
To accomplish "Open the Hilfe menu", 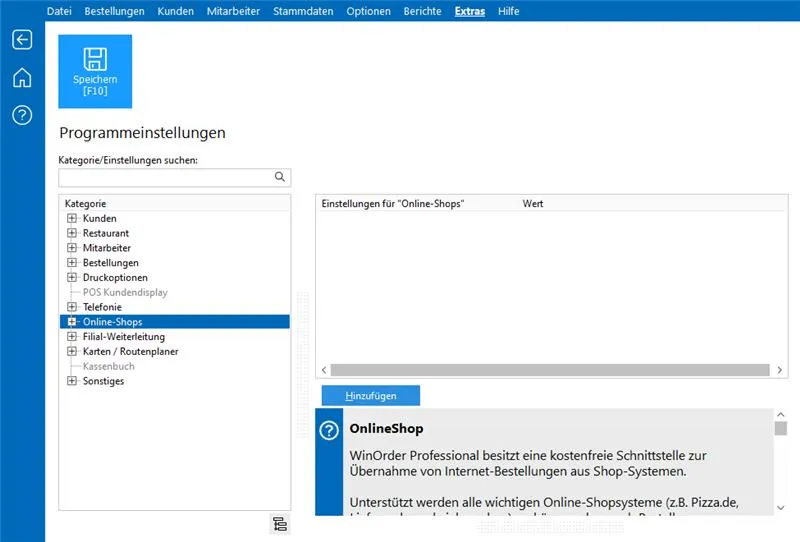I will point(509,11).
